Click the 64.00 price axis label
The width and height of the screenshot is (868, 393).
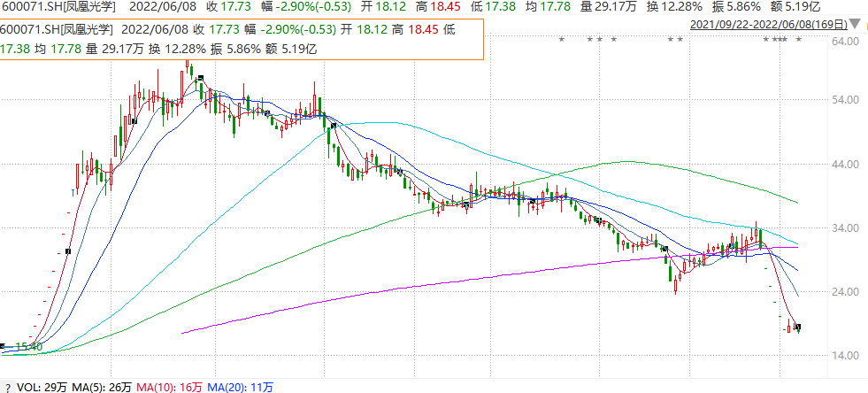pyautogui.click(x=846, y=42)
